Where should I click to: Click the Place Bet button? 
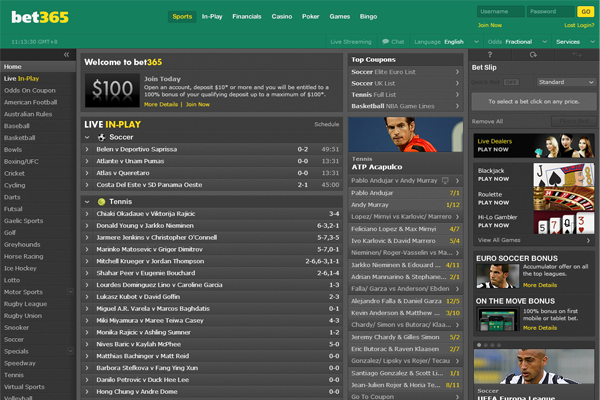574,121
